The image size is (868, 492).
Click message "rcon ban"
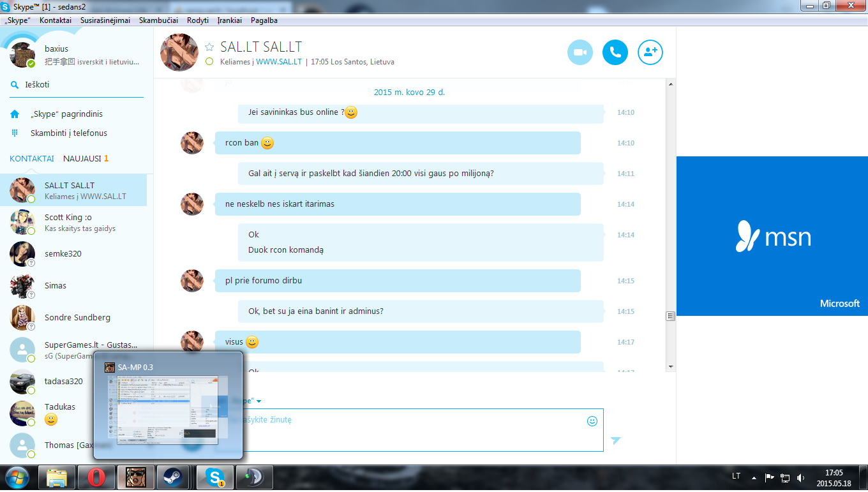click(398, 143)
